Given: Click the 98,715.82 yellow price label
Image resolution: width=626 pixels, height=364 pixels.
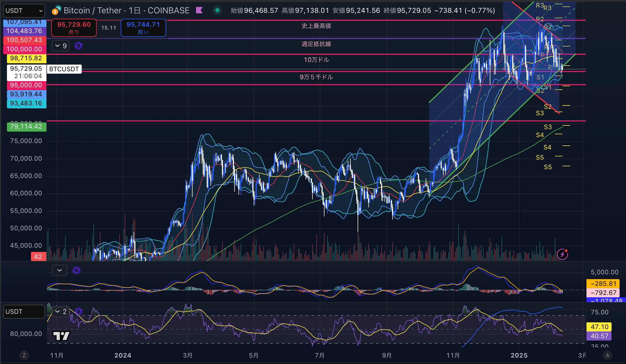Looking at the screenshot, I should point(26,58).
